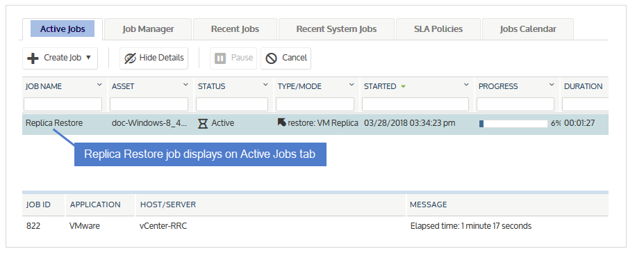Click the vCenter-RRC host cell
Image resolution: width=644 pixels, height=265 pixels.
tap(163, 226)
